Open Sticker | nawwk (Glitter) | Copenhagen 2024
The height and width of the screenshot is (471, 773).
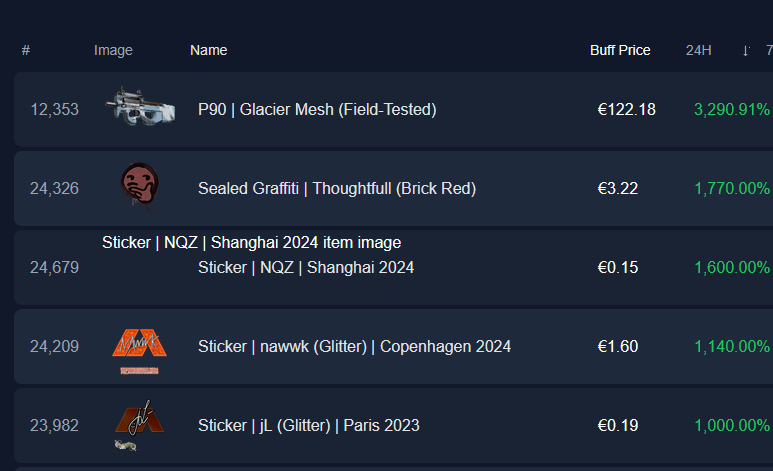354,347
